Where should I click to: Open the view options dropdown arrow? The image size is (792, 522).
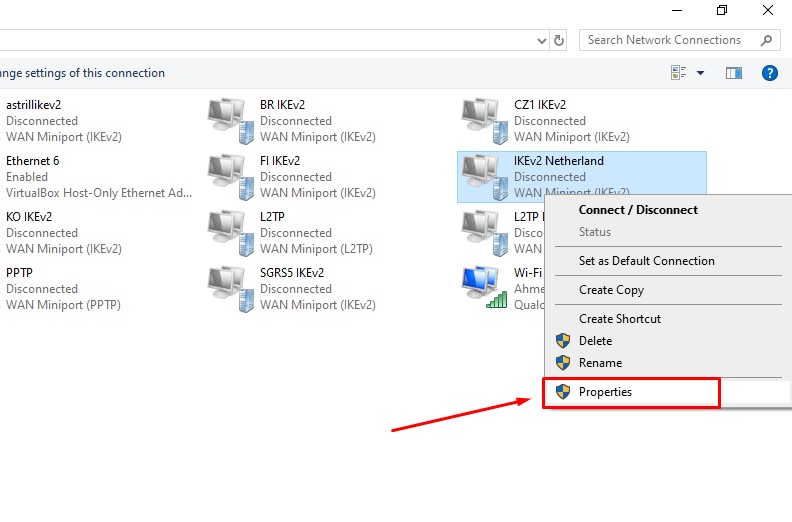click(x=701, y=73)
